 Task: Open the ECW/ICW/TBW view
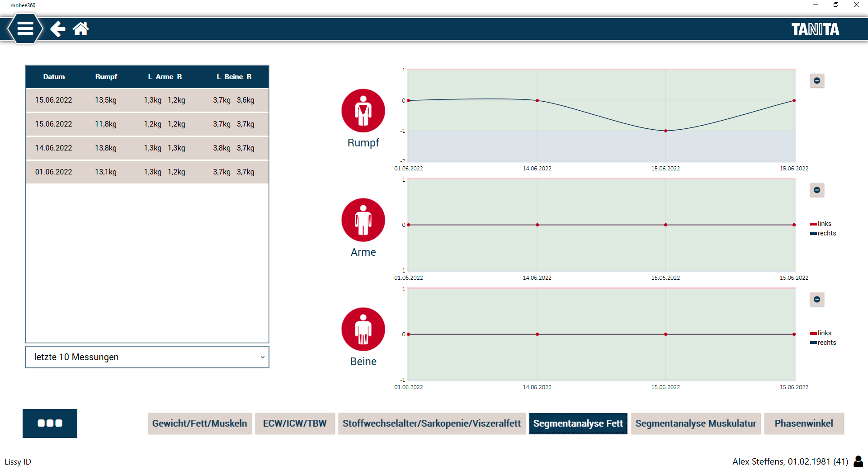(x=295, y=423)
